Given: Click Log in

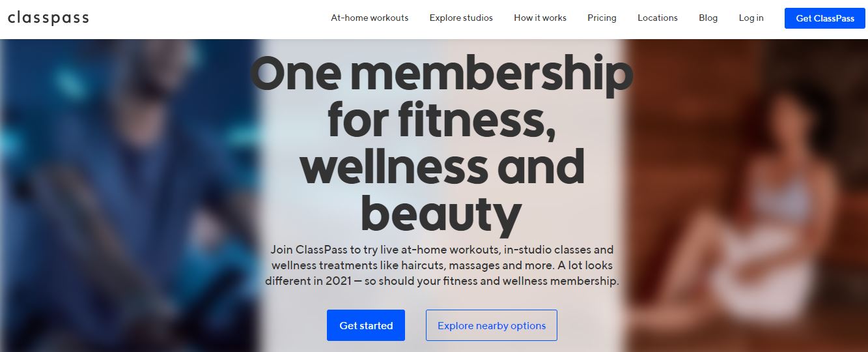Looking at the screenshot, I should pyautogui.click(x=751, y=18).
